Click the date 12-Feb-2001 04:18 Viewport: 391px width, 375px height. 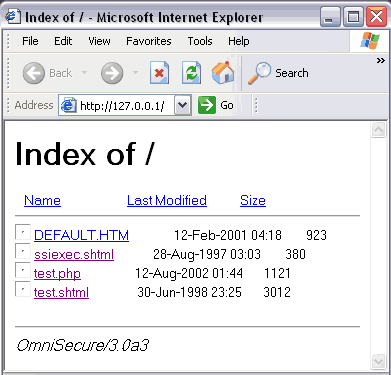(x=228, y=235)
